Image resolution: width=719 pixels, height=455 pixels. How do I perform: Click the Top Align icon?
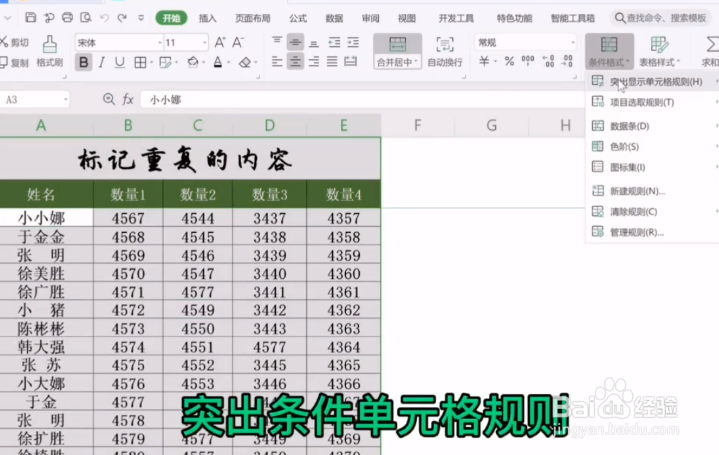[x=277, y=43]
